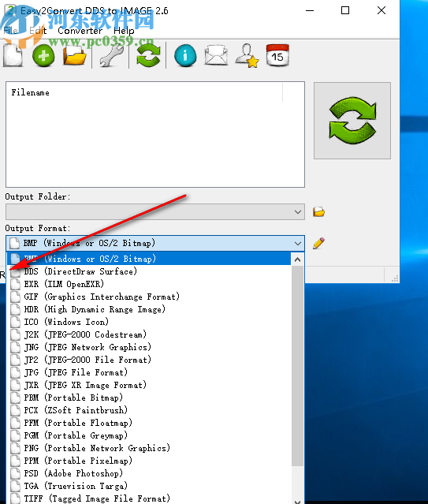Select TIFF (Tagged Image File Format)
This screenshot has width=428, height=504.
tap(149, 498)
